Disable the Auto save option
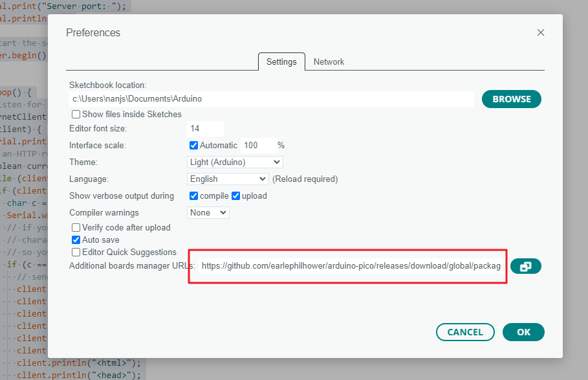Image resolution: width=588 pixels, height=380 pixels. pyautogui.click(x=76, y=240)
